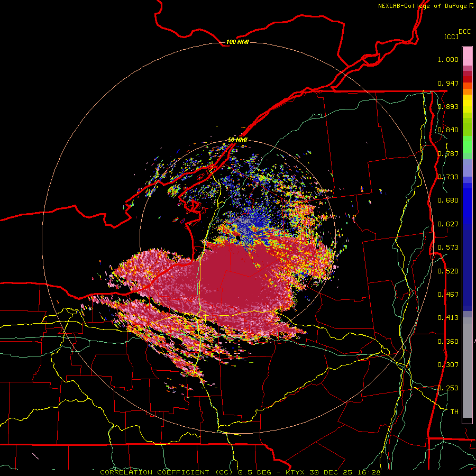Click the black radar site dot at the map center
The image size is (476, 476).
237,238
